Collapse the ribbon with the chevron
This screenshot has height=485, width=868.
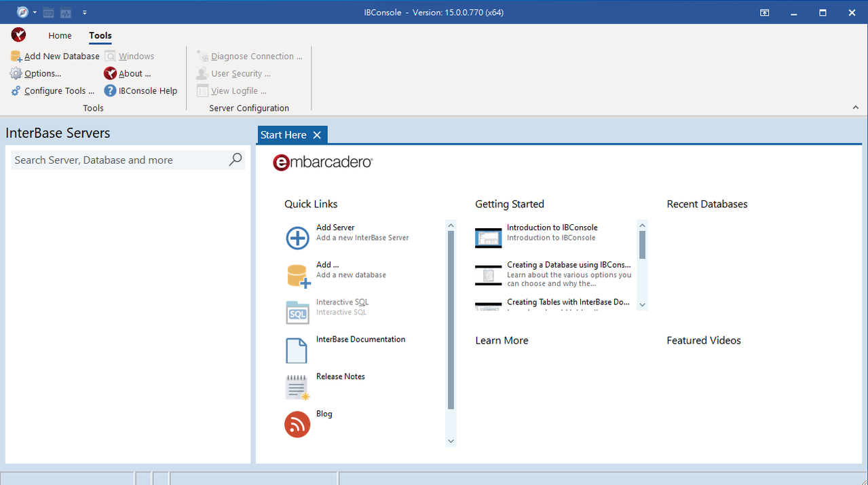(x=856, y=107)
